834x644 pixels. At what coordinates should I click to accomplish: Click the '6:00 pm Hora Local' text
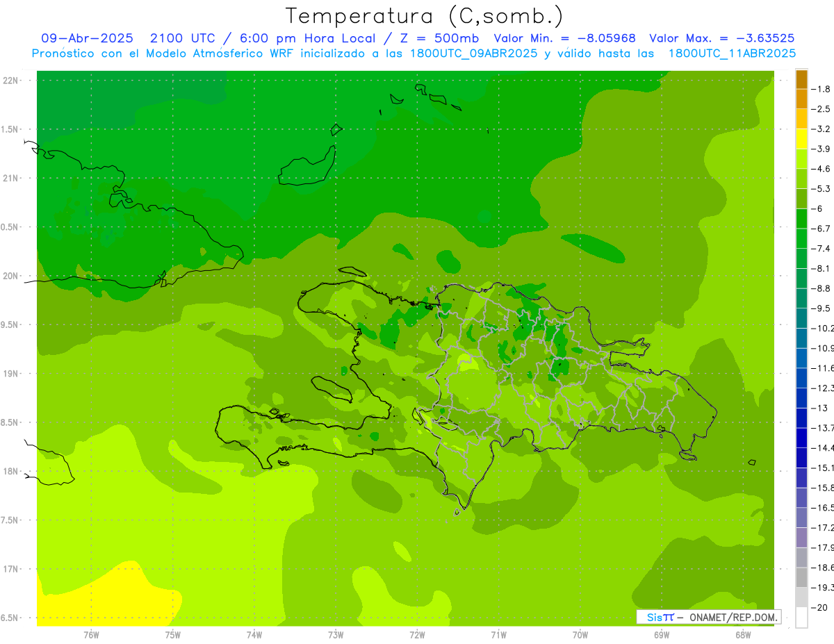[309, 38]
